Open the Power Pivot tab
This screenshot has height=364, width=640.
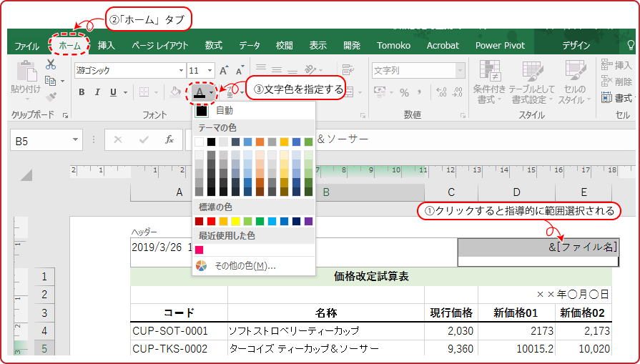(x=500, y=46)
